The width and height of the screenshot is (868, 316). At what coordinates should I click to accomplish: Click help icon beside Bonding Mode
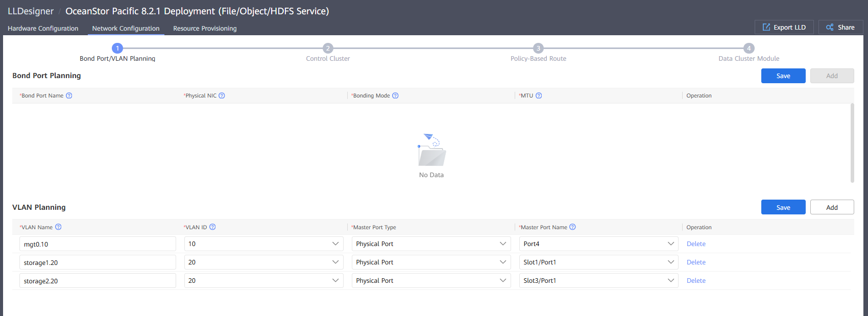(x=395, y=95)
